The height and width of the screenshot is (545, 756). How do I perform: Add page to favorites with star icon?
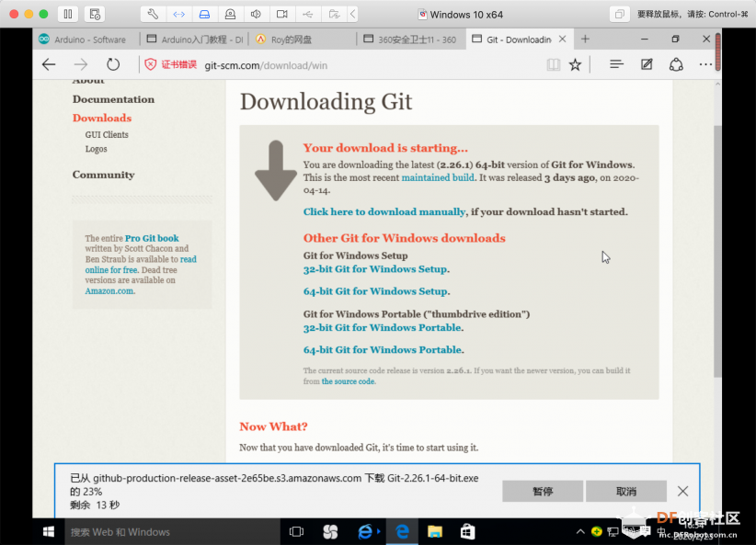pos(575,64)
